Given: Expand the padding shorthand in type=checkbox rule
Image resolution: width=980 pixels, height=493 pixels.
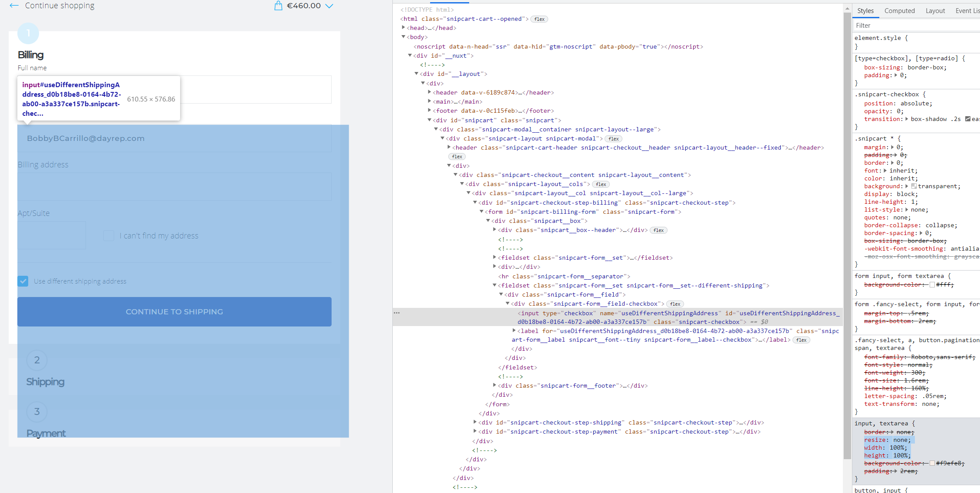Looking at the screenshot, I should (896, 75).
